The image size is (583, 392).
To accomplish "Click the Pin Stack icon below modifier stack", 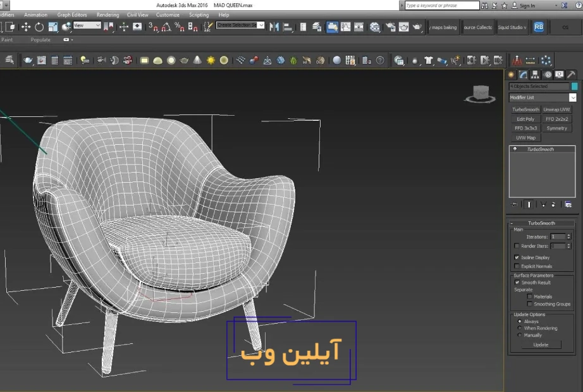I will 514,204.
